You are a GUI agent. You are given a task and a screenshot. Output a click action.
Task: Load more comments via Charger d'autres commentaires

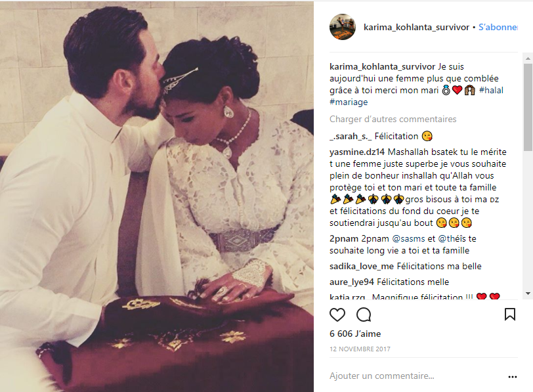(x=393, y=119)
